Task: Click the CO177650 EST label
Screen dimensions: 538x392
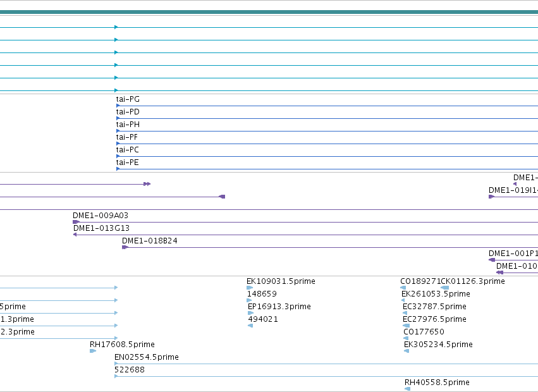Action: click(424, 332)
